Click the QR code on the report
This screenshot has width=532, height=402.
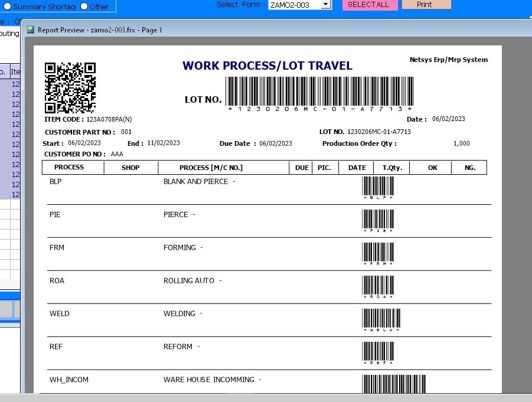point(70,87)
